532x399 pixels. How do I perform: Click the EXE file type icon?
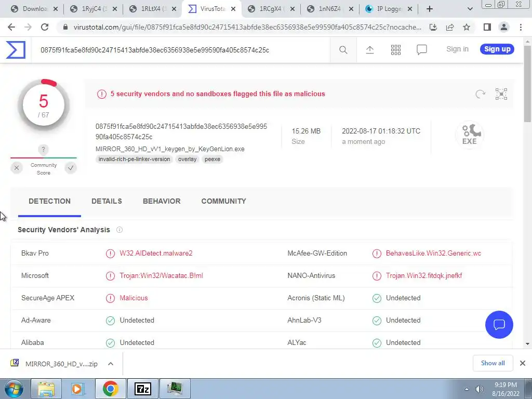pyautogui.click(x=470, y=135)
